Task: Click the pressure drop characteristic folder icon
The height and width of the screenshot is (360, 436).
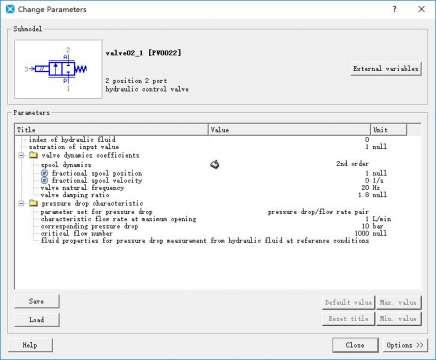Action: tap(33, 203)
